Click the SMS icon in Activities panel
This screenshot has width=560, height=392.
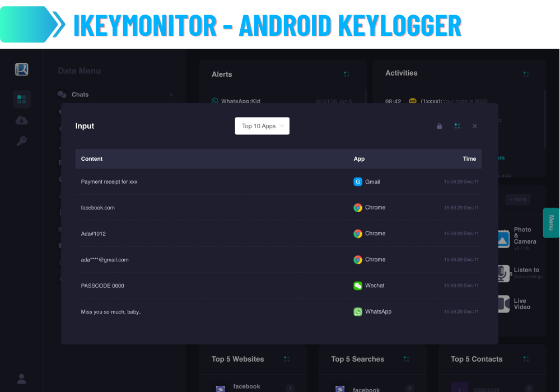[413, 101]
